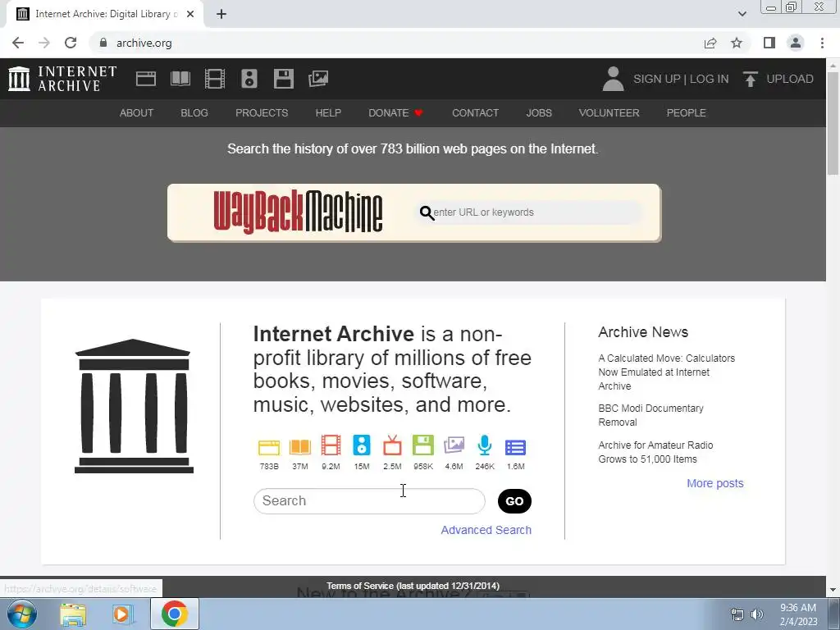
Task: Click the images icon labeled 4.6M
Action: [454, 445]
